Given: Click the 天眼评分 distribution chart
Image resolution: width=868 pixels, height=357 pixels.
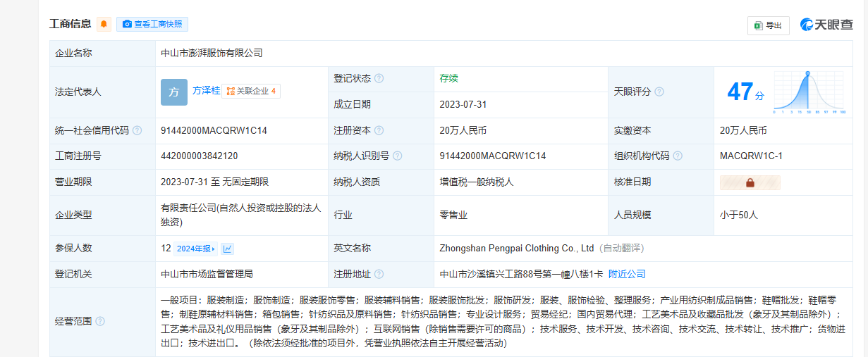Looking at the screenshot, I should coord(809,92).
